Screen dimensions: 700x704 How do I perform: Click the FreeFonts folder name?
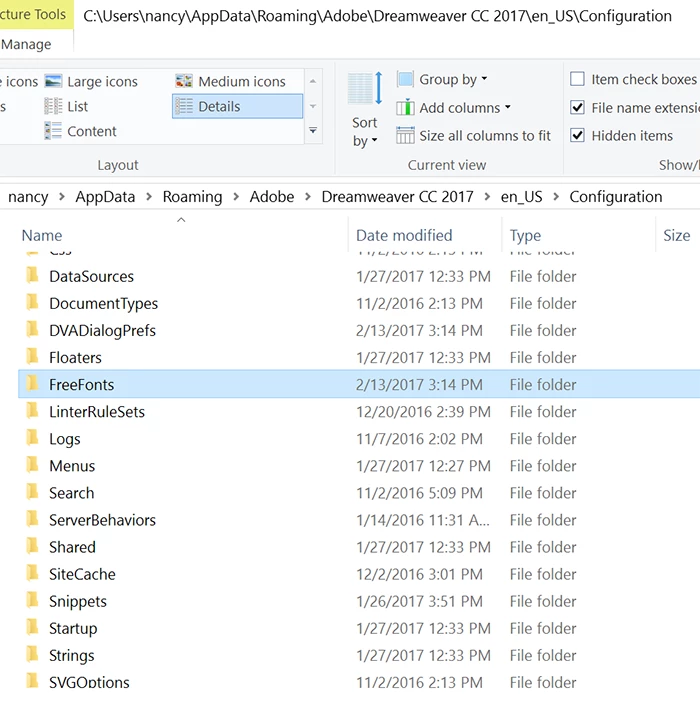[x=82, y=385]
